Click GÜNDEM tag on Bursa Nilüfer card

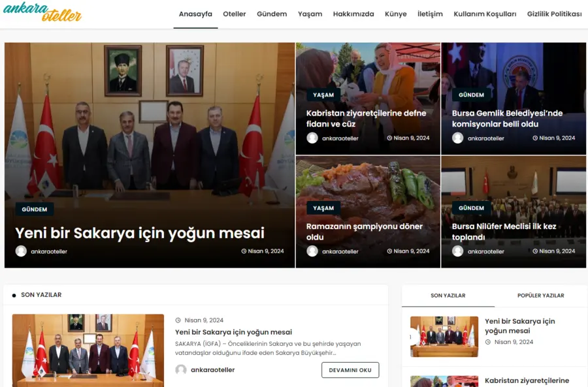471,208
